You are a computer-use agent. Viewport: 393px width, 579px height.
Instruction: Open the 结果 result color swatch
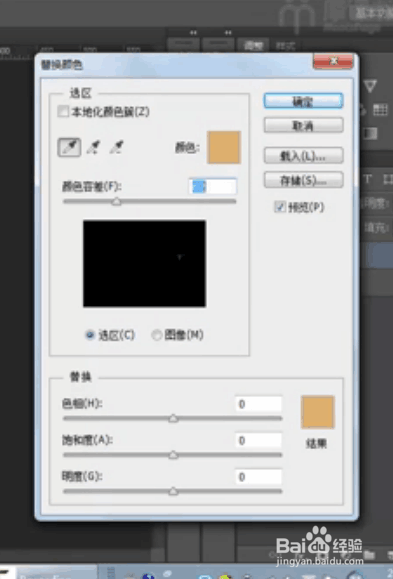318,412
